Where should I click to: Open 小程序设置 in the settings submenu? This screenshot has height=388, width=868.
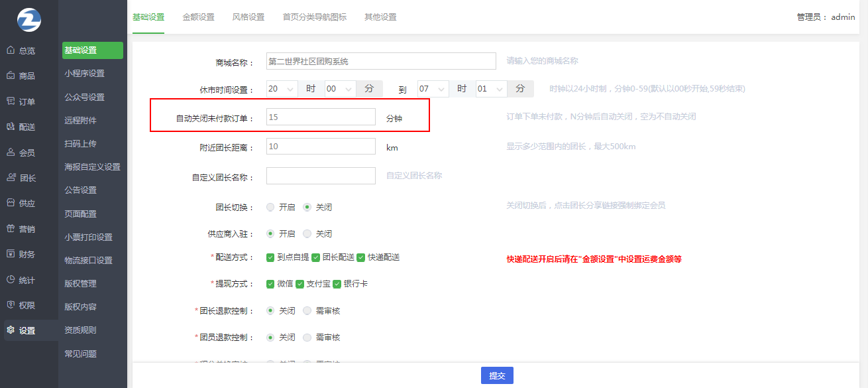[x=85, y=74]
